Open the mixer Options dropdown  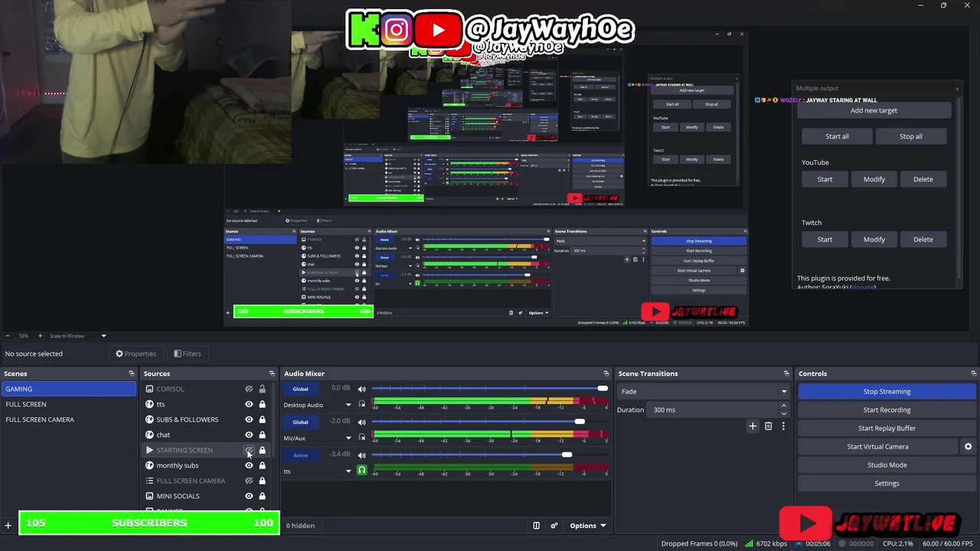point(587,526)
